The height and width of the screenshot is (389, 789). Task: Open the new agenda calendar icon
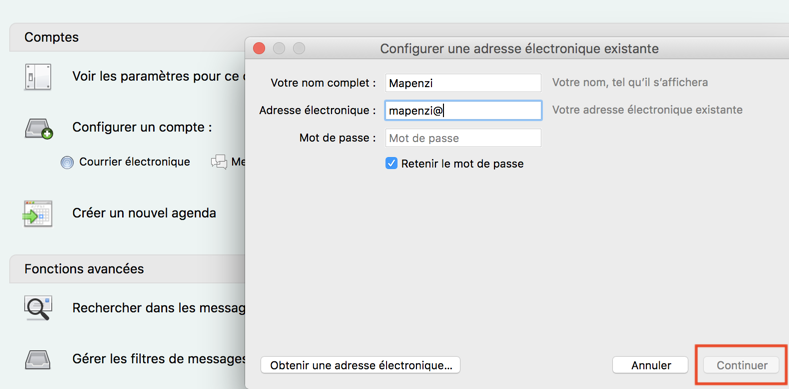coord(38,214)
